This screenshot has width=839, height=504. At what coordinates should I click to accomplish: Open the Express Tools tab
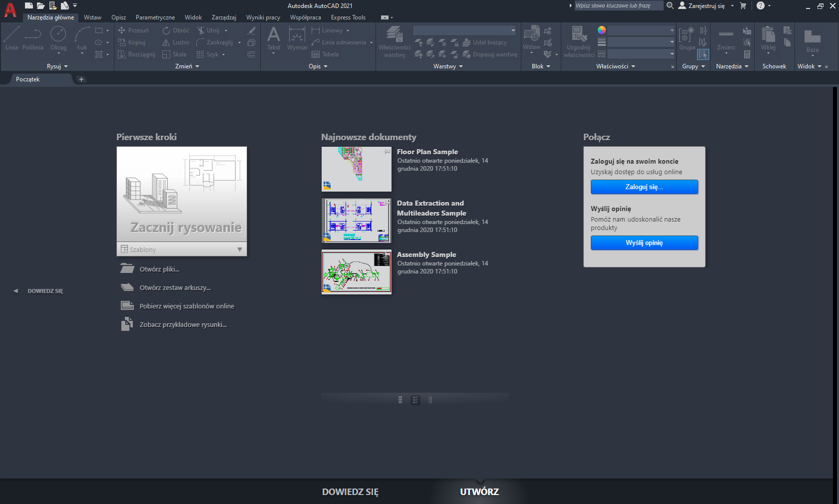(348, 17)
